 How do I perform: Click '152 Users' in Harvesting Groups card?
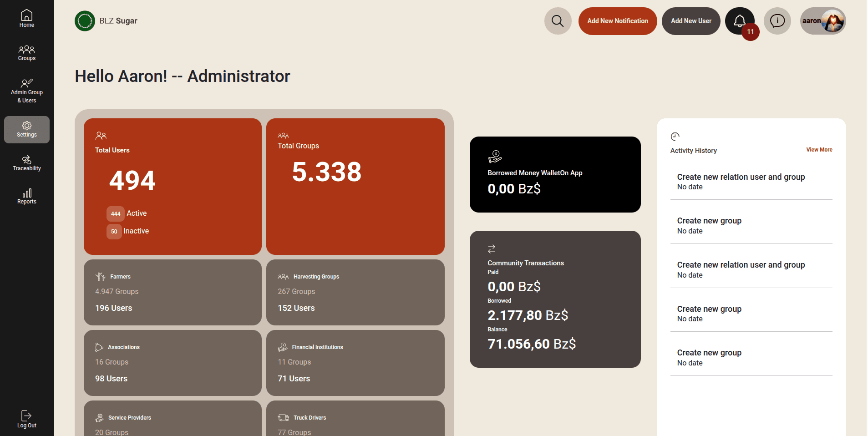pyautogui.click(x=296, y=308)
